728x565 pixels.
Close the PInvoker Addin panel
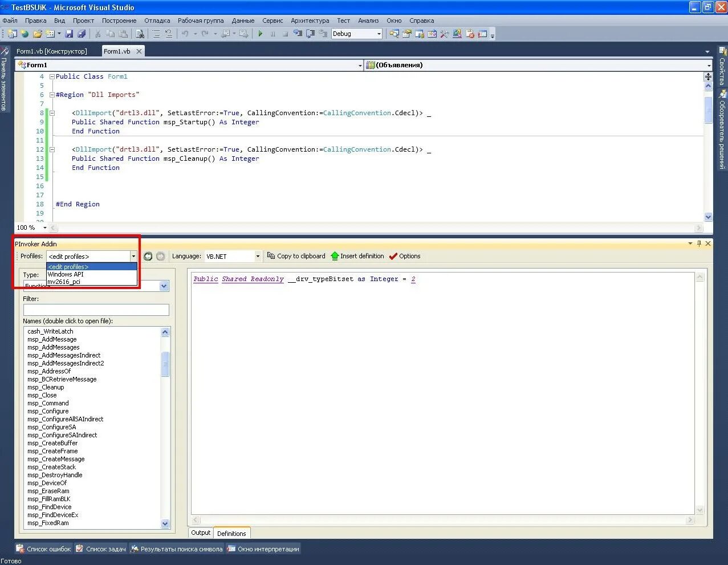[708, 243]
